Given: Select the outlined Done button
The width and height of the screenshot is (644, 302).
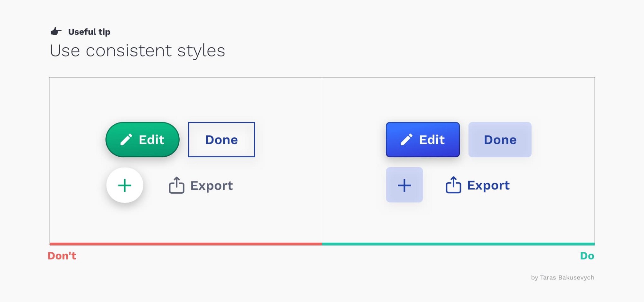Looking at the screenshot, I should pyautogui.click(x=222, y=140).
